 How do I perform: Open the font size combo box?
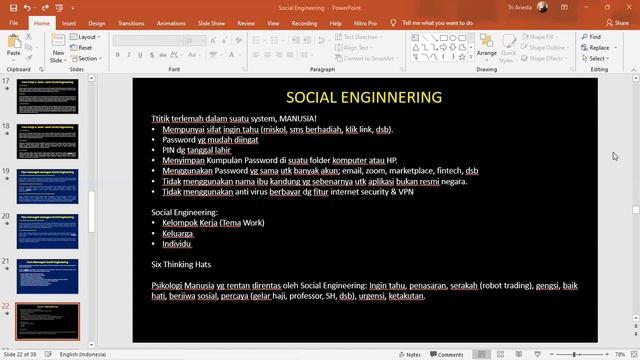click(x=195, y=40)
